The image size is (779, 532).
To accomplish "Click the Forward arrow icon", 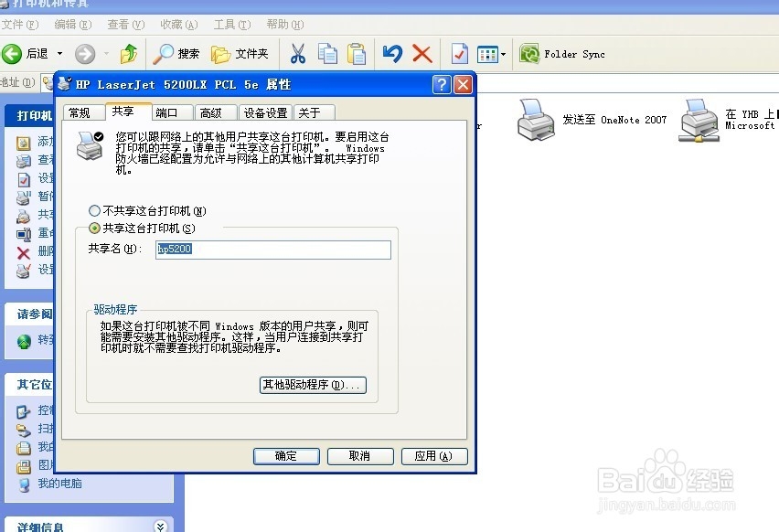I will pos(85,54).
